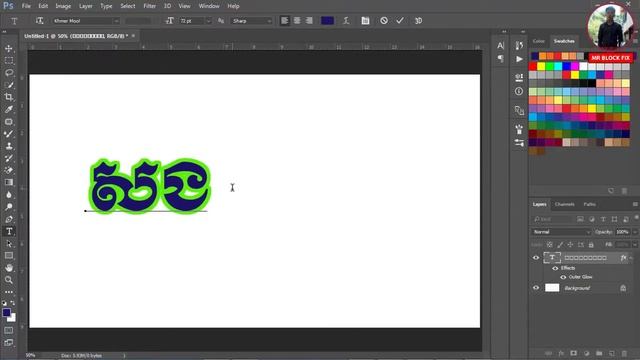Open the Sharp anti-aliasing dropdown

(251, 21)
